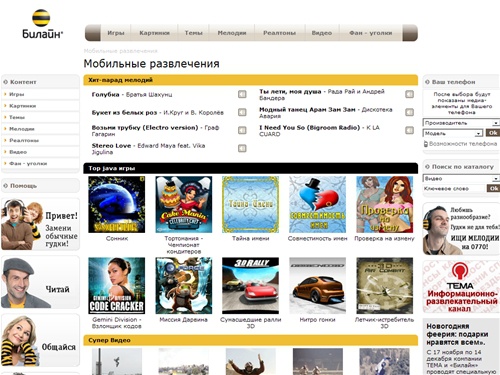Open the Помощь section in the sidebar
The height and width of the screenshot is (375, 500).
pyautogui.click(x=40, y=186)
